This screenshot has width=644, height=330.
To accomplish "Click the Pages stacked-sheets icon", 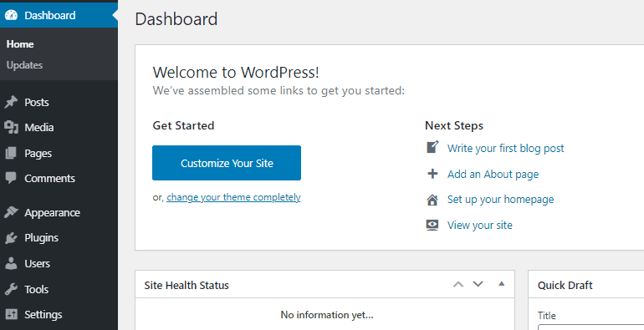I will [x=11, y=153].
